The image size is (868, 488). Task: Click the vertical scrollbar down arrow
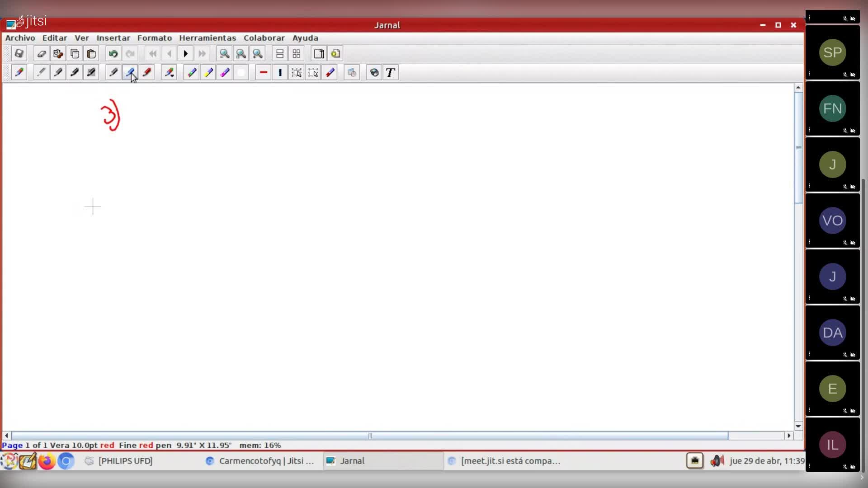pyautogui.click(x=798, y=426)
